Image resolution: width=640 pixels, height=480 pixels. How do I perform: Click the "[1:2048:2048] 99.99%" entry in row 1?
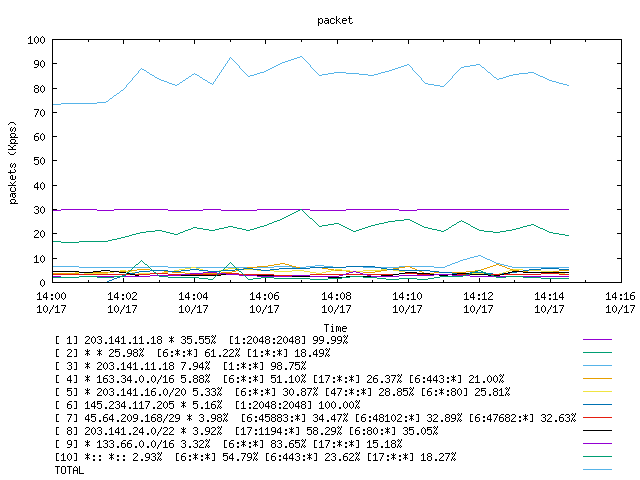tap(289, 340)
